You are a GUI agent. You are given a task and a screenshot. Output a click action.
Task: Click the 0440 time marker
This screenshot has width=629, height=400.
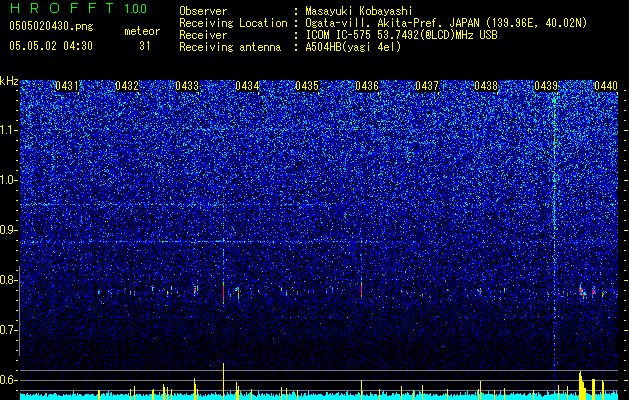[606, 86]
